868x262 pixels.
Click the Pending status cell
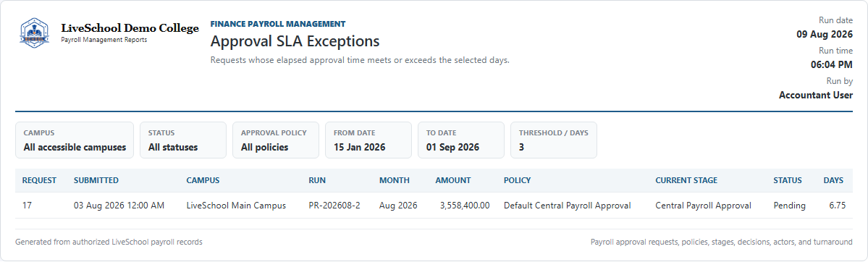click(789, 206)
